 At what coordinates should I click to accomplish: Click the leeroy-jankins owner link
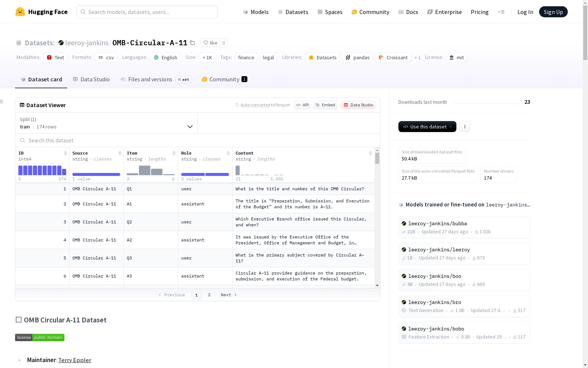click(87, 43)
